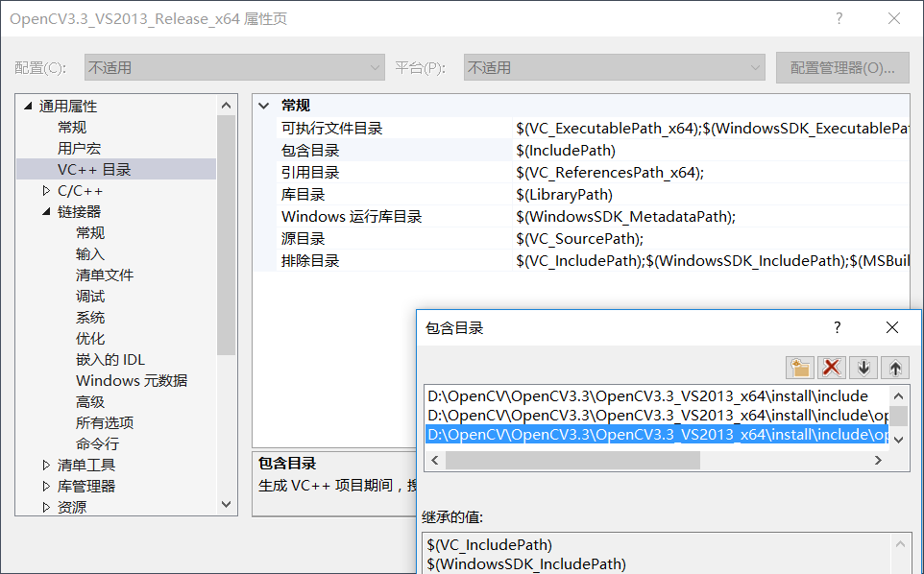
Task: Delete selected path with red X icon
Action: pyautogui.click(x=832, y=368)
